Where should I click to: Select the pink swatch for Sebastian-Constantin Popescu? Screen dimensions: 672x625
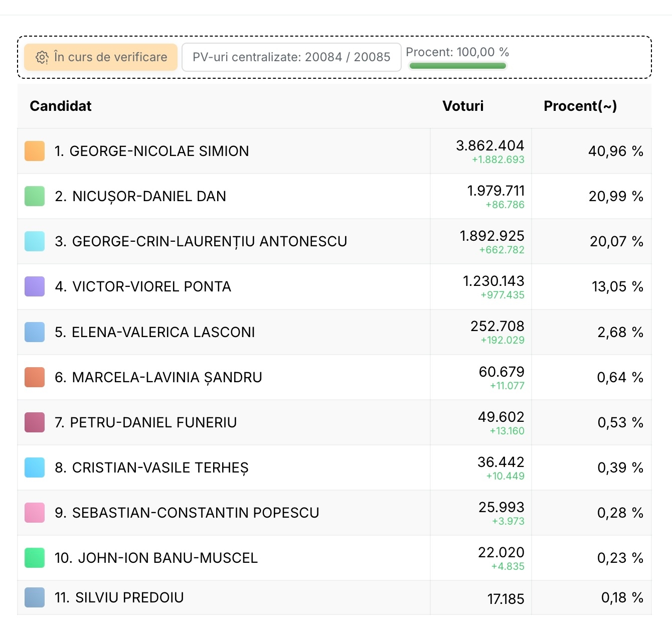[x=35, y=513]
